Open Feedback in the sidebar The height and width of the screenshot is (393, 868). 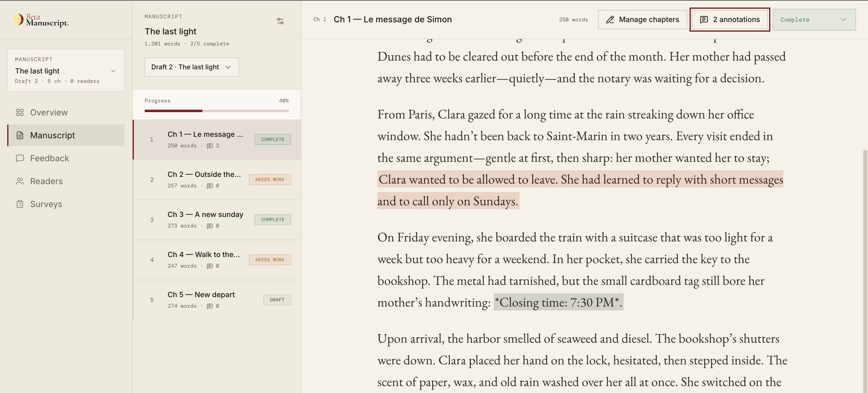click(x=66, y=158)
